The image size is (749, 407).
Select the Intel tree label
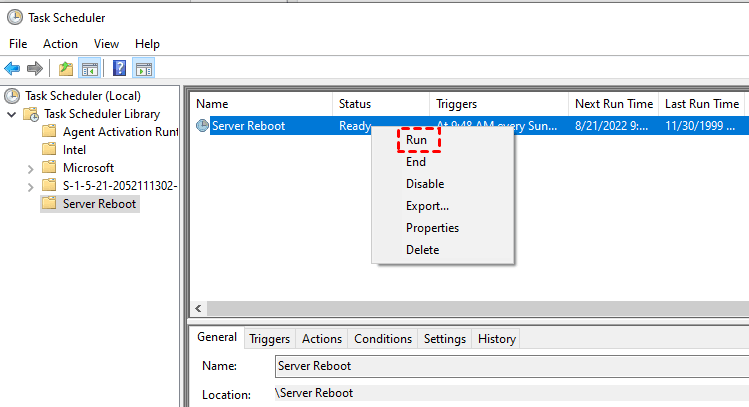(x=75, y=150)
